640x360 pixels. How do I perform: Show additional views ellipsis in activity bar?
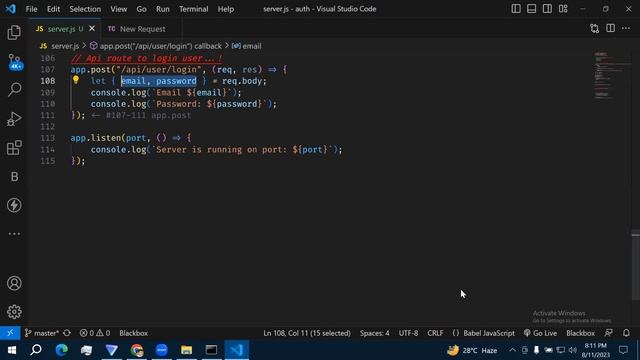pyautogui.click(x=14, y=234)
